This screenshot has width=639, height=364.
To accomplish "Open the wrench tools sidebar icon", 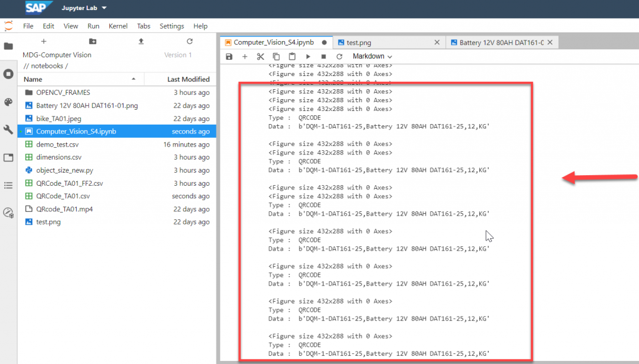I will point(8,130).
